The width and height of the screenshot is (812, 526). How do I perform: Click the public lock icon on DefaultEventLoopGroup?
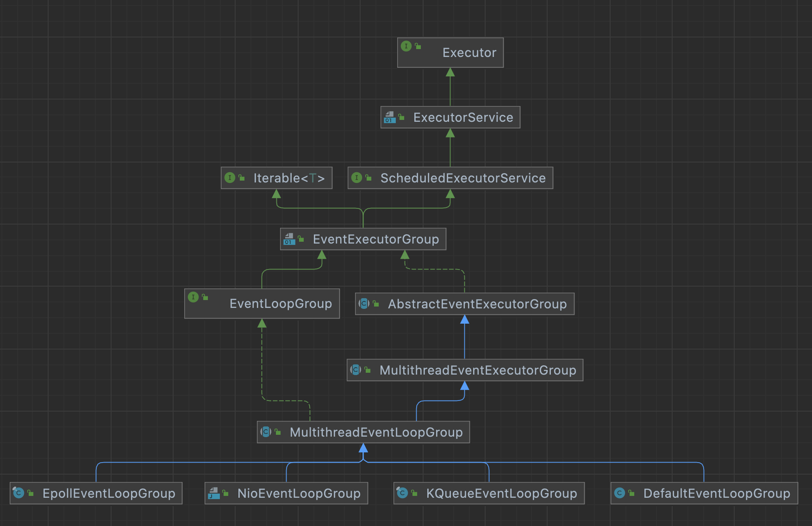[x=631, y=493]
